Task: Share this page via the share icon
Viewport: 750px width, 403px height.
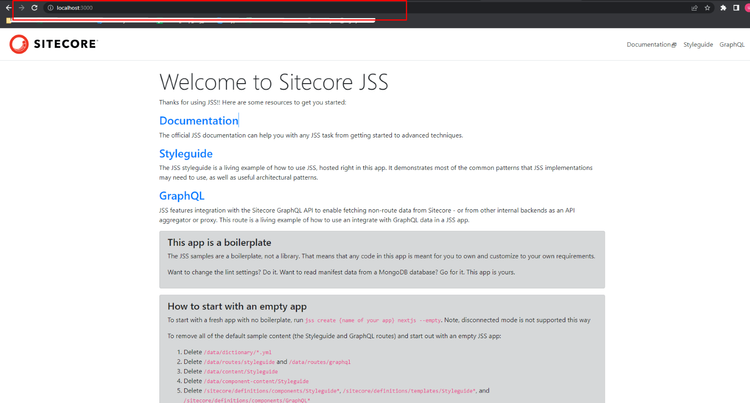Action: pos(695,8)
